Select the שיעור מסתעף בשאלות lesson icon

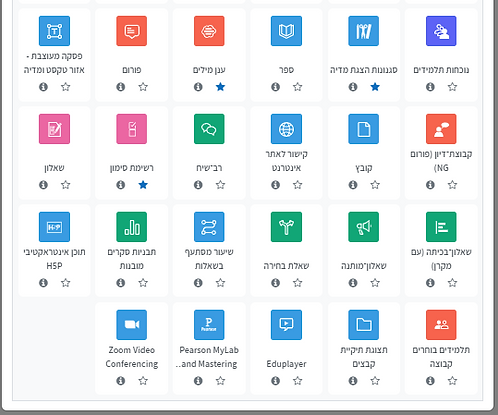209,227
